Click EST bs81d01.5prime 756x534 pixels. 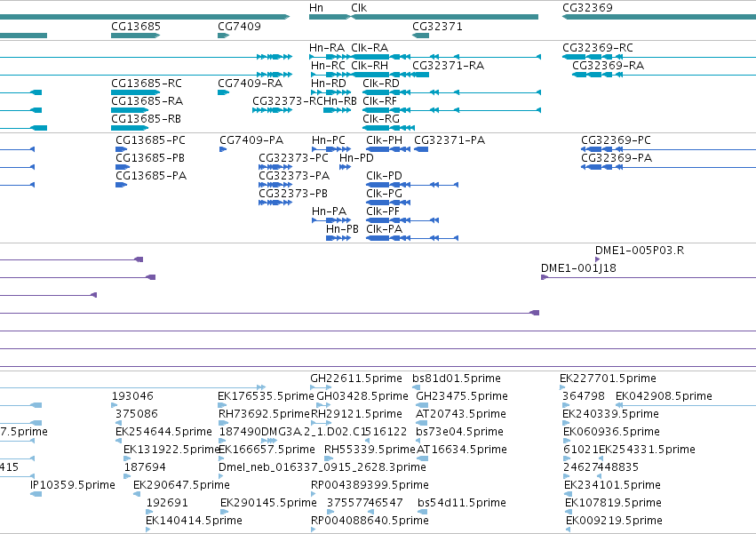[416, 387]
